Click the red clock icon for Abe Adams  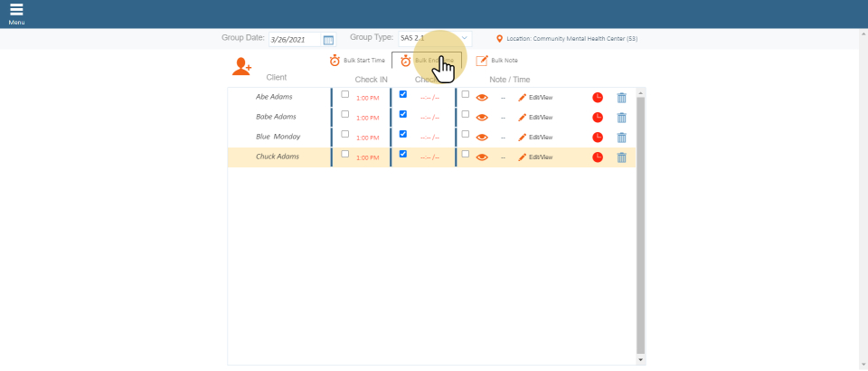(x=598, y=97)
